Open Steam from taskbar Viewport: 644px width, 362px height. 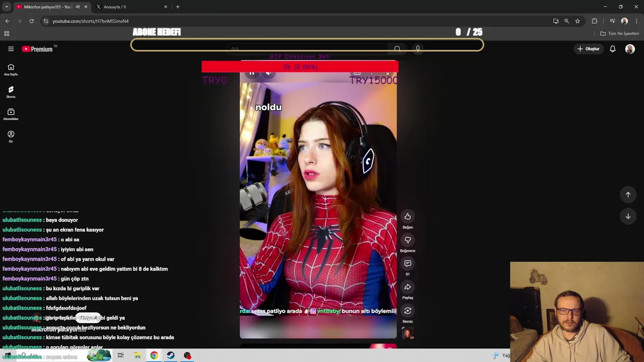click(171, 355)
